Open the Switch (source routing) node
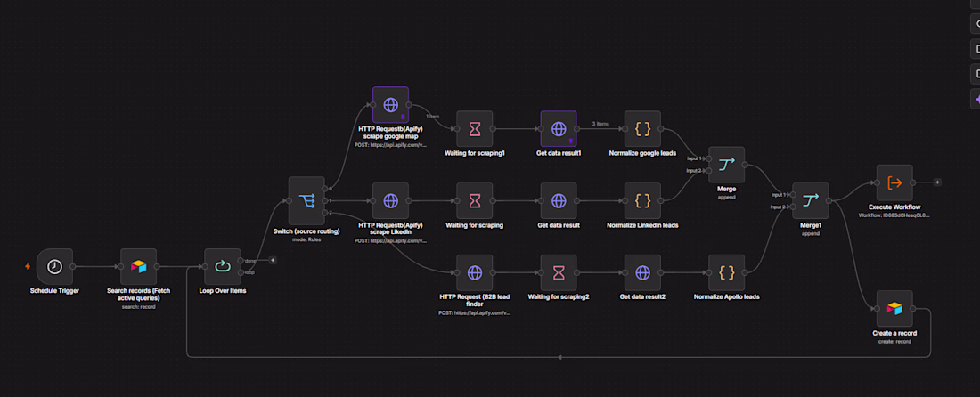 coord(306,200)
